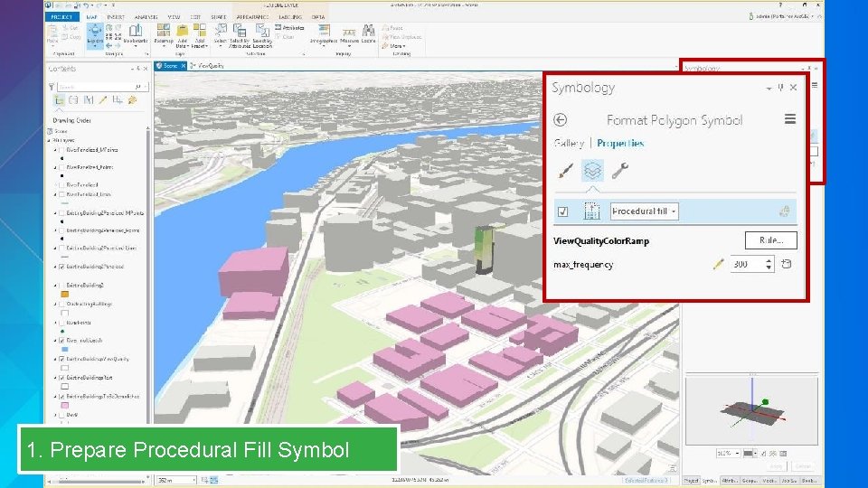Uncheck the ExistingBuildingsToBeDemolished layer
The image size is (868, 488).
coord(62,397)
